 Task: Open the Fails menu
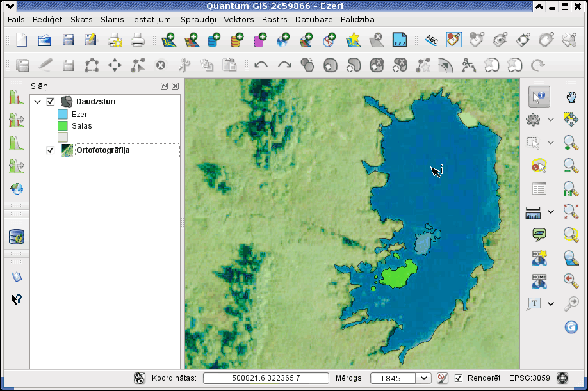16,20
